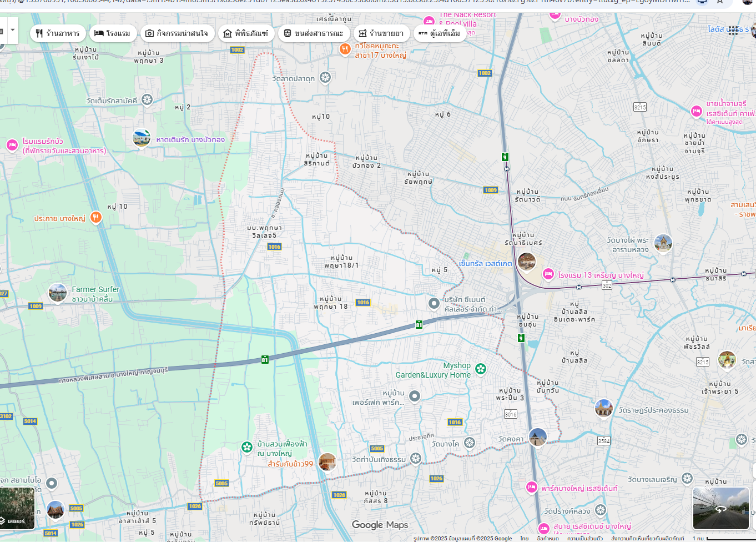The width and height of the screenshot is (756, 542).
Task: Open the Google apps grid icon
Action: pos(733,30)
